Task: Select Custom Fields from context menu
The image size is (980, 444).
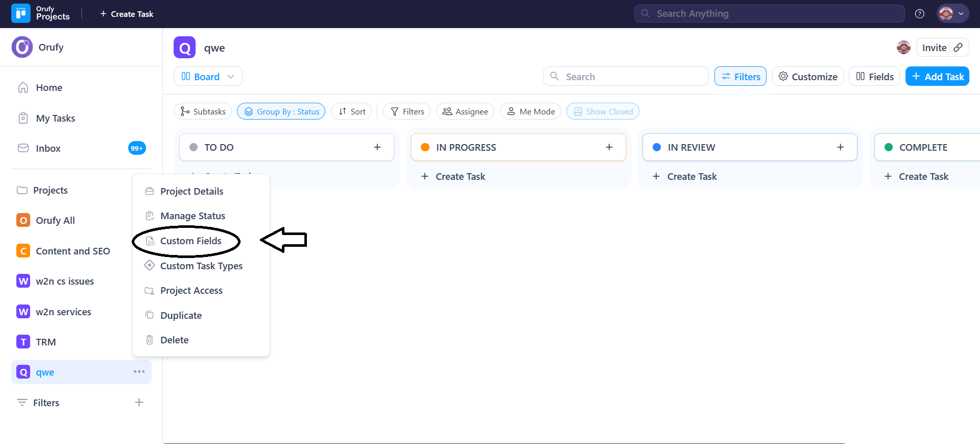Action: pyautogui.click(x=190, y=241)
